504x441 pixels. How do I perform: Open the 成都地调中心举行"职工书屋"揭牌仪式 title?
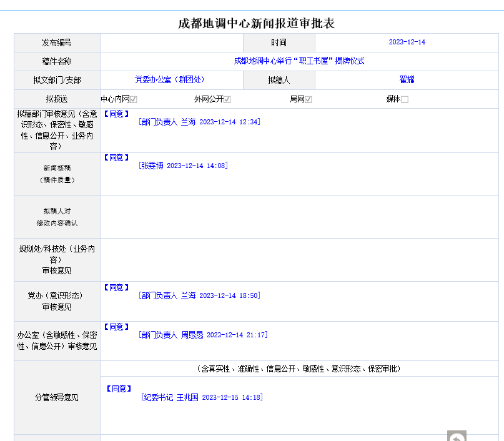(x=299, y=61)
